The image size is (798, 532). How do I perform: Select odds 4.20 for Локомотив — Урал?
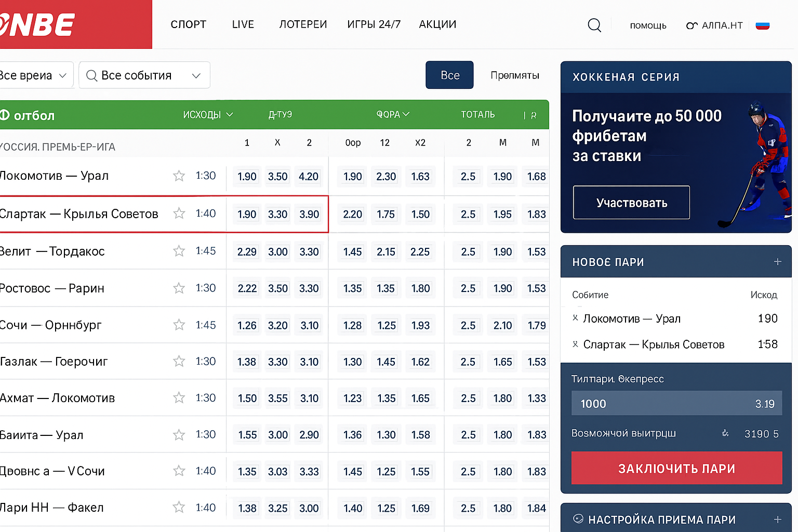tap(309, 177)
